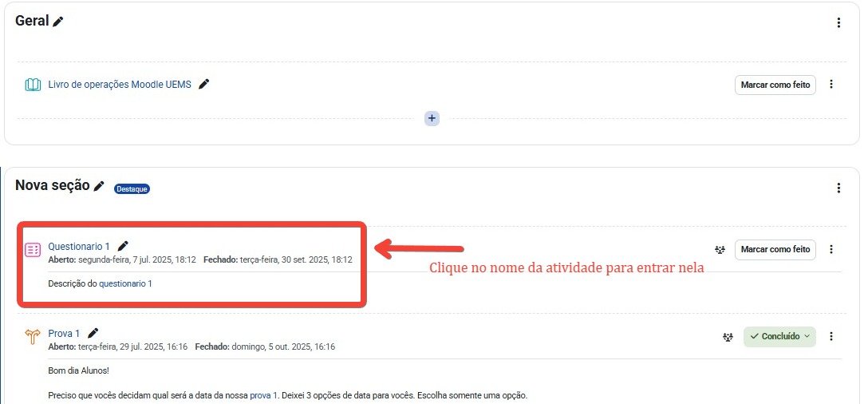Viewport: 868px width, 404px height.
Task: Mark Livro de operações as done
Action: (775, 85)
